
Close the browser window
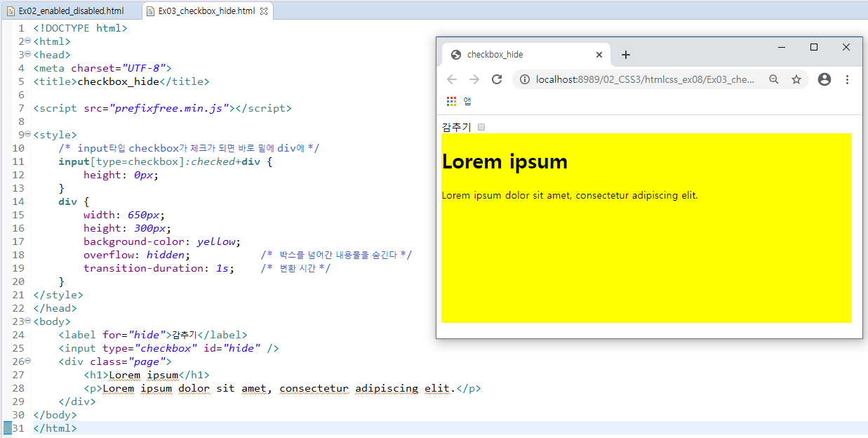846,47
